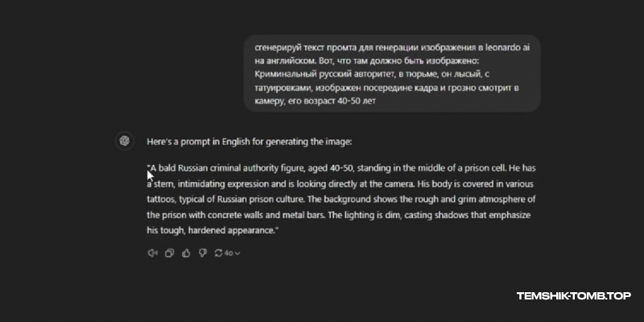Click the last line "his tough, hardened appearance"
This screenshot has height=322, width=644.
tap(213, 231)
